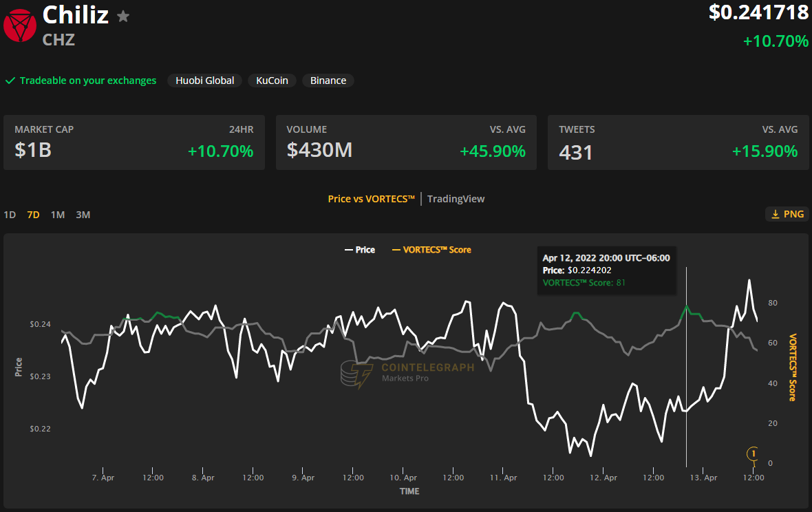This screenshot has height=512, width=812.
Task: Click the Market Cap stats card
Action: click(134, 142)
